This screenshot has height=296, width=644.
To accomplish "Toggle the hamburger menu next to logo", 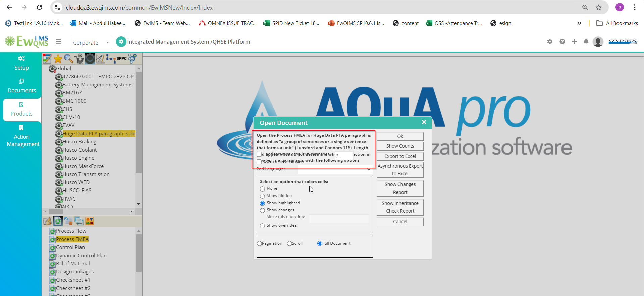I will click(x=58, y=42).
